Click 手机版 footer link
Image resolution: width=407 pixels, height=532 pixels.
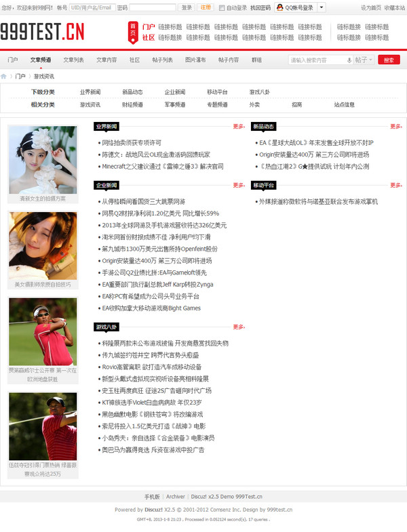(152, 497)
